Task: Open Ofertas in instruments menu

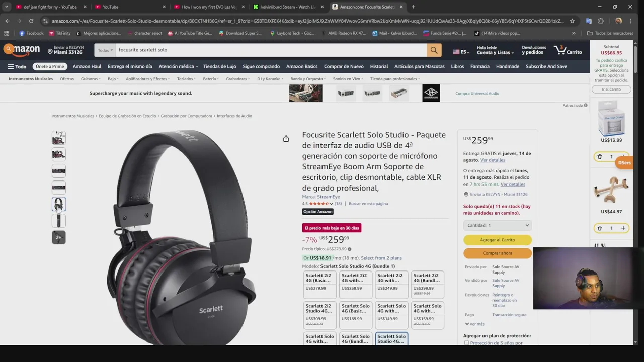Action: 67,79
